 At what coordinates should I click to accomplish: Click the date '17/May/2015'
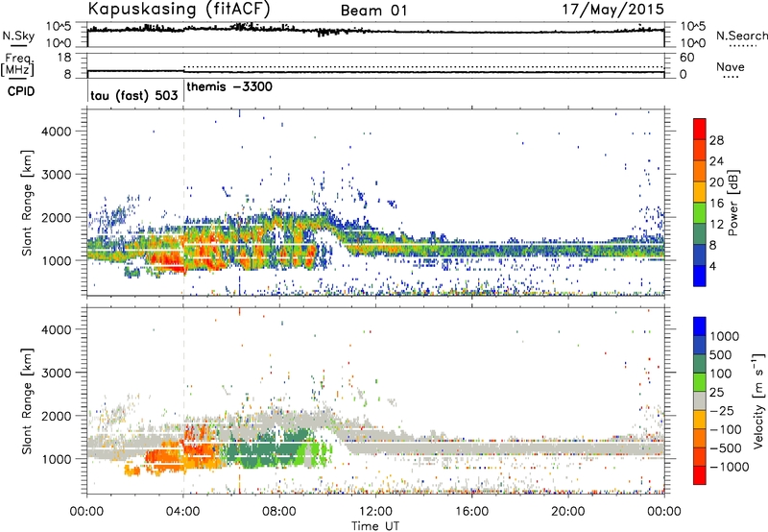point(612,10)
